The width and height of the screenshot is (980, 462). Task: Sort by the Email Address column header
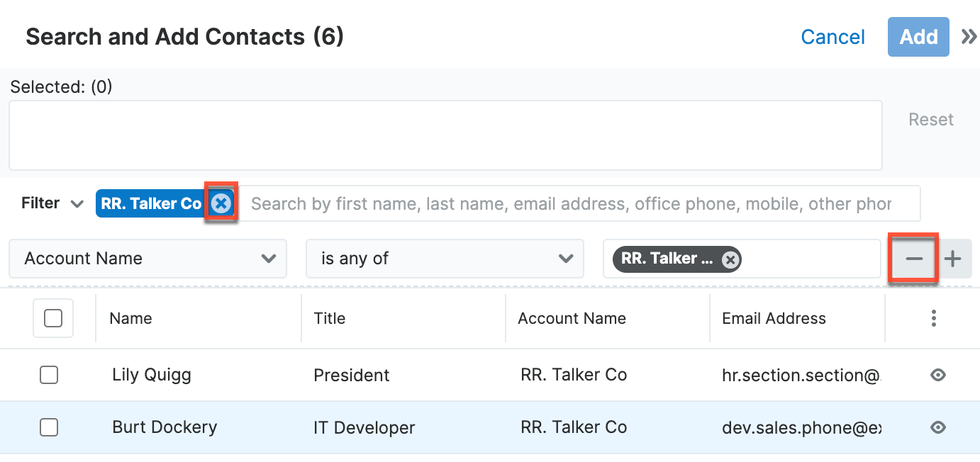(774, 318)
